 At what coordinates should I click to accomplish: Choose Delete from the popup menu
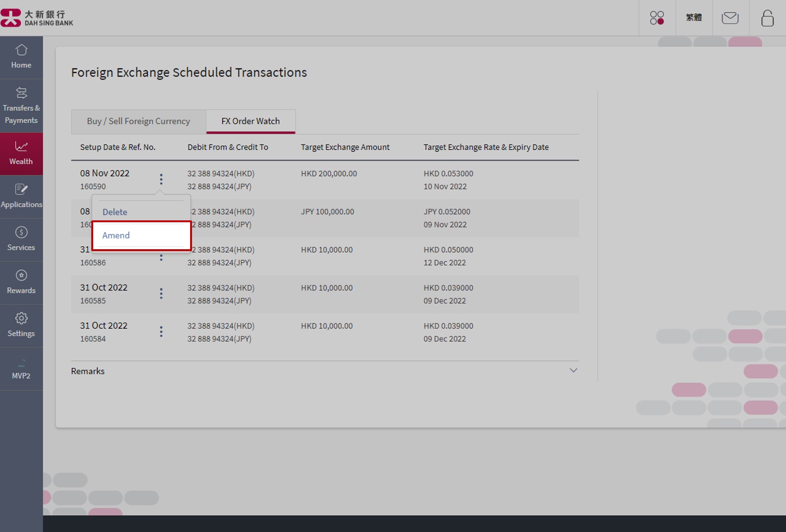click(115, 212)
